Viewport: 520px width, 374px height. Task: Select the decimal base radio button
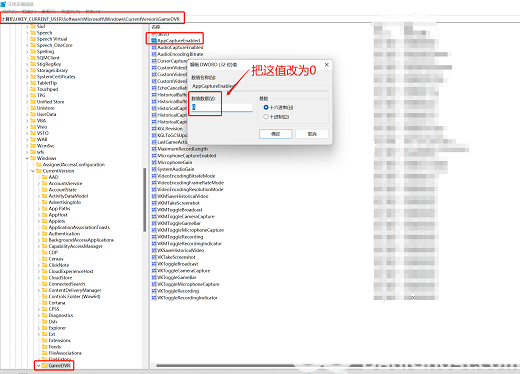(266, 117)
